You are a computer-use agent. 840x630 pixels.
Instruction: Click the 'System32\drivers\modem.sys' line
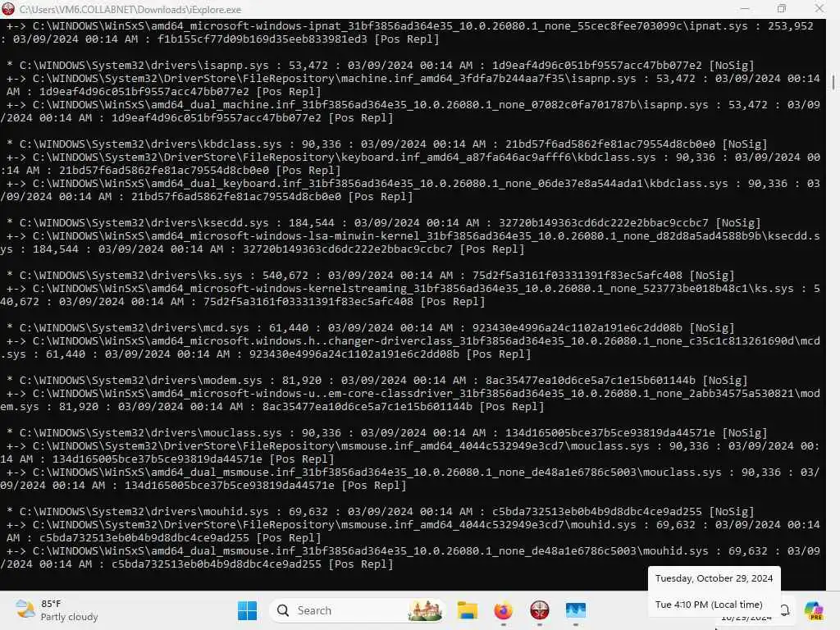377,381
